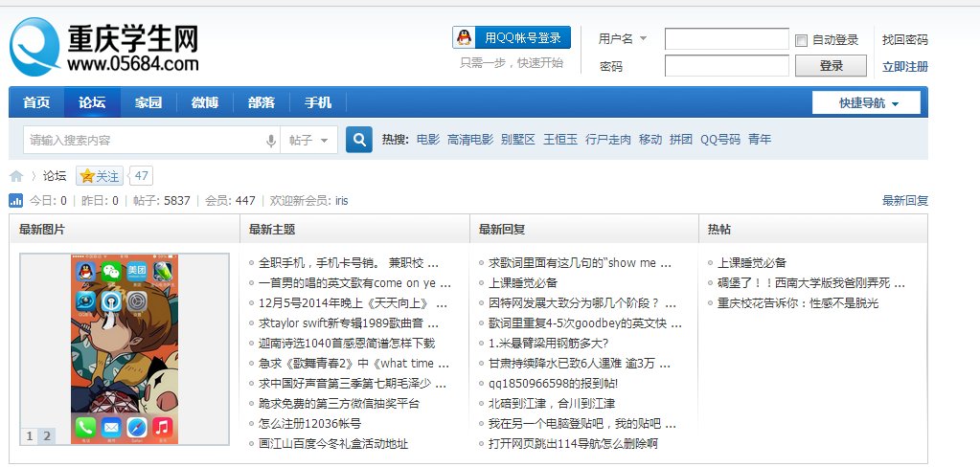Select the 论坛 nav tab
Viewport: 980px width, 467px height.
pyautogui.click(x=92, y=102)
